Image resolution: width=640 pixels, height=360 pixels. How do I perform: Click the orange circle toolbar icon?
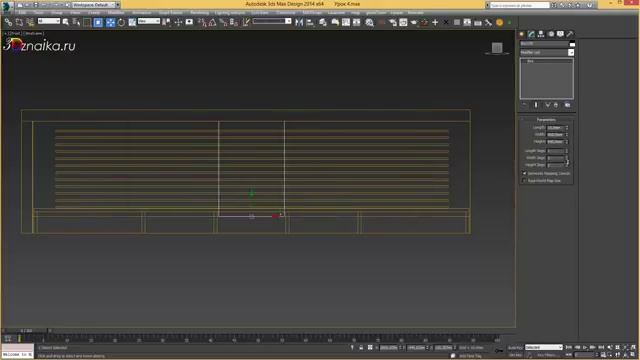[x=499, y=23]
